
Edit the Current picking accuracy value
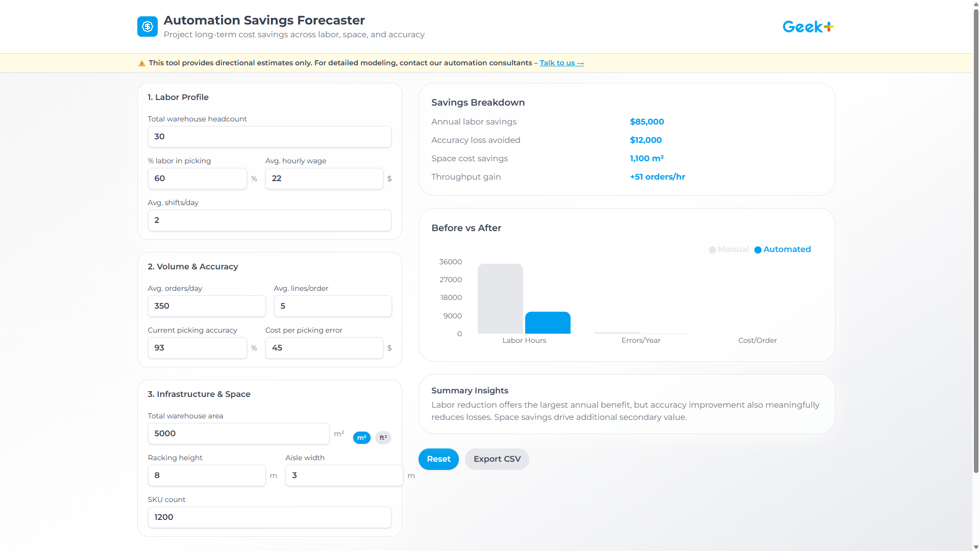(x=197, y=348)
